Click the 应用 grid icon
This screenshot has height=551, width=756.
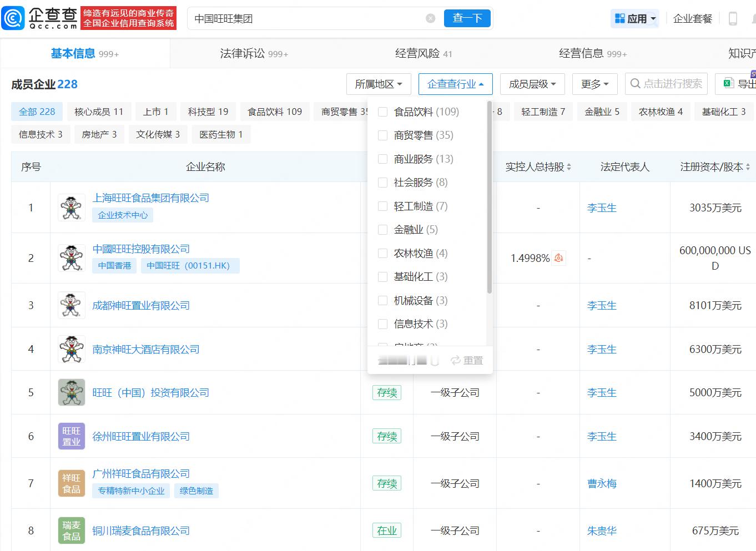point(620,18)
